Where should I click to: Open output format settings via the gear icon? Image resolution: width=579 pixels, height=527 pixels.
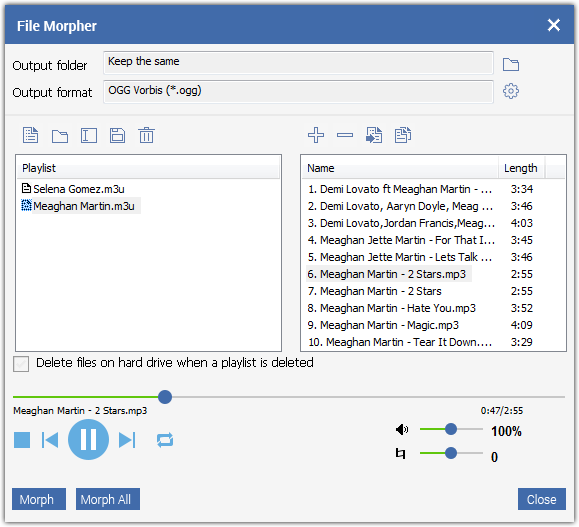(511, 91)
